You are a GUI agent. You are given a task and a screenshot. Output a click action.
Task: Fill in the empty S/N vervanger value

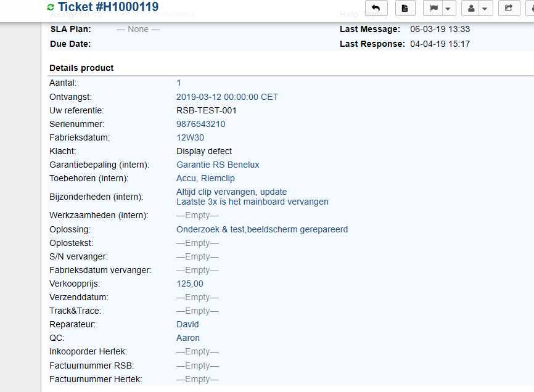pos(197,257)
